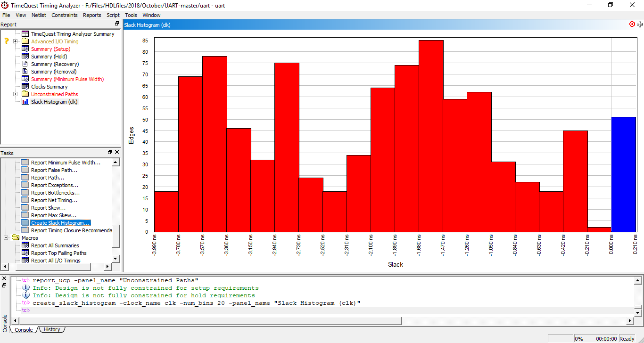Click the Summary (Recovery) document icon

click(25, 64)
